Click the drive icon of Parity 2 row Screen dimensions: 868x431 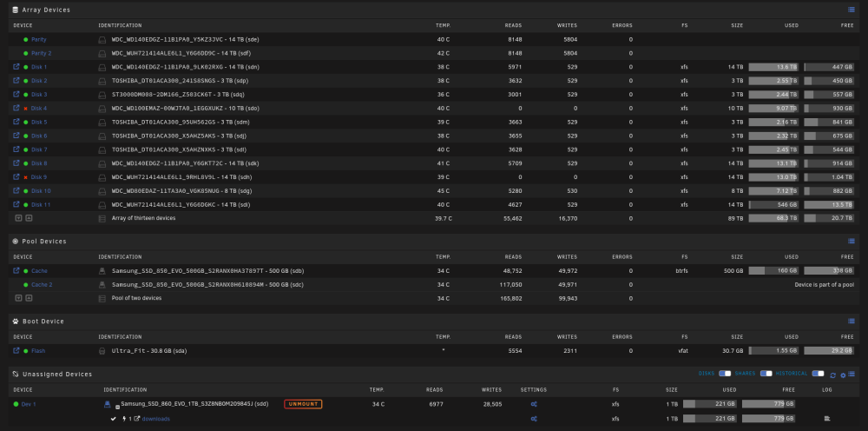[102, 54]
